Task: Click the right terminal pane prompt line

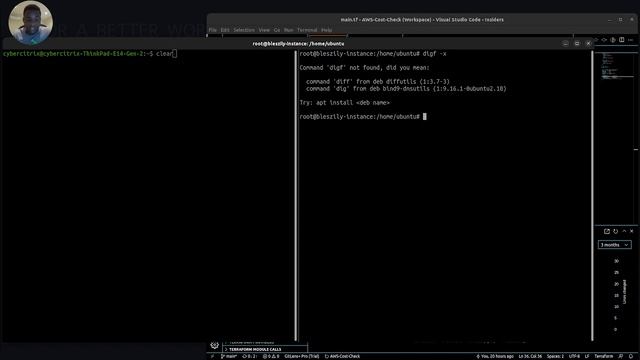Action: pos(362,117)
